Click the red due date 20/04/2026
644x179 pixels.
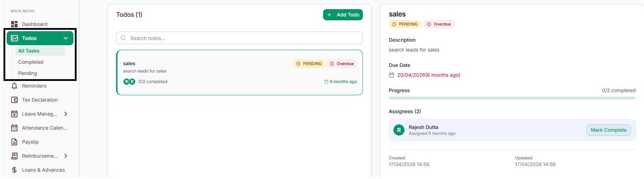(x=429, y=75)
